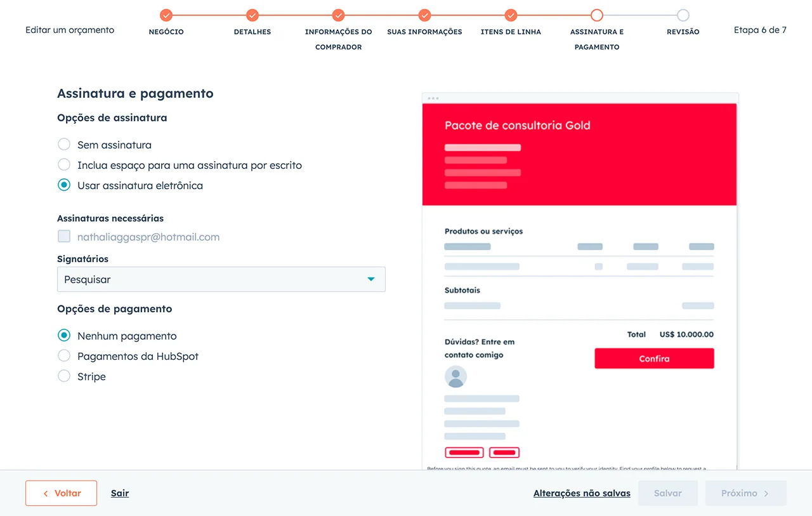The width and height of the screenshot is (812, 516).
Task: Open the SUAS INFORMAÇÕES step label
Action: point(425,32)
